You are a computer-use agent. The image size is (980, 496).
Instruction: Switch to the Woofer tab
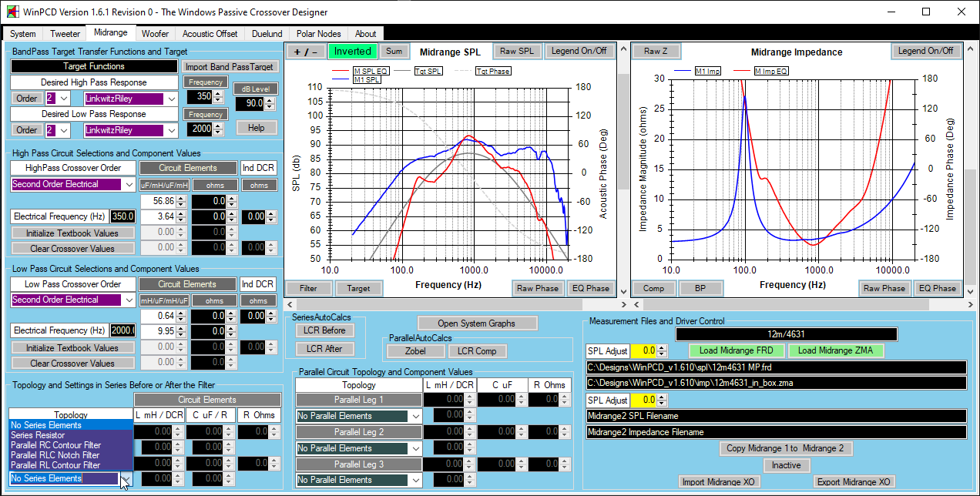click(155, 34)
